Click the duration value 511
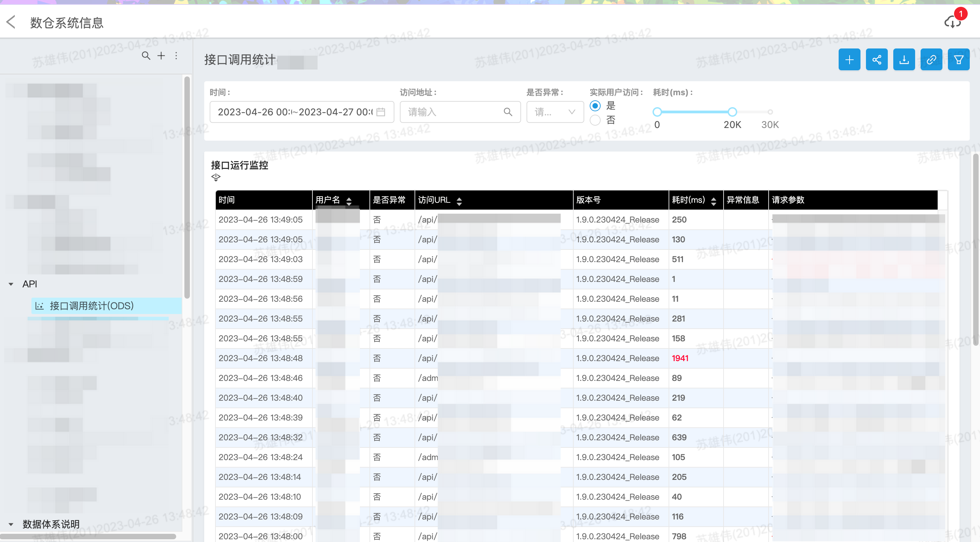The width and height of the screenshot is (980, 542). tap(677, 259)
